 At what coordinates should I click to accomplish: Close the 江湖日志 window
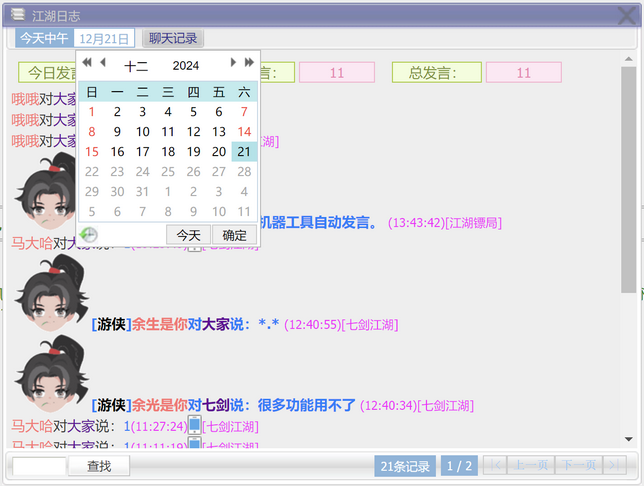click(x=626, y=15)
